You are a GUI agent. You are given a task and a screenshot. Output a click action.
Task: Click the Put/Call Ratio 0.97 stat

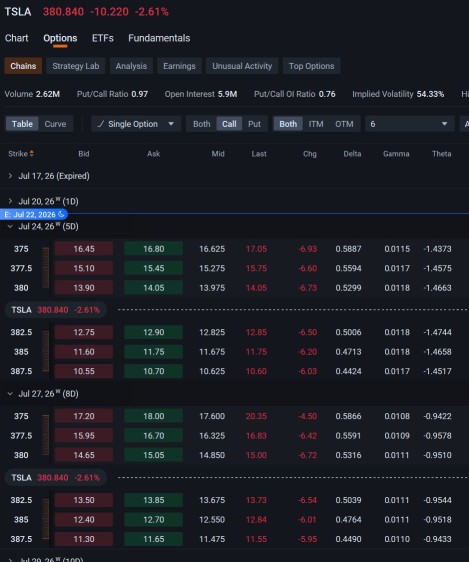(x=112, y=94)
